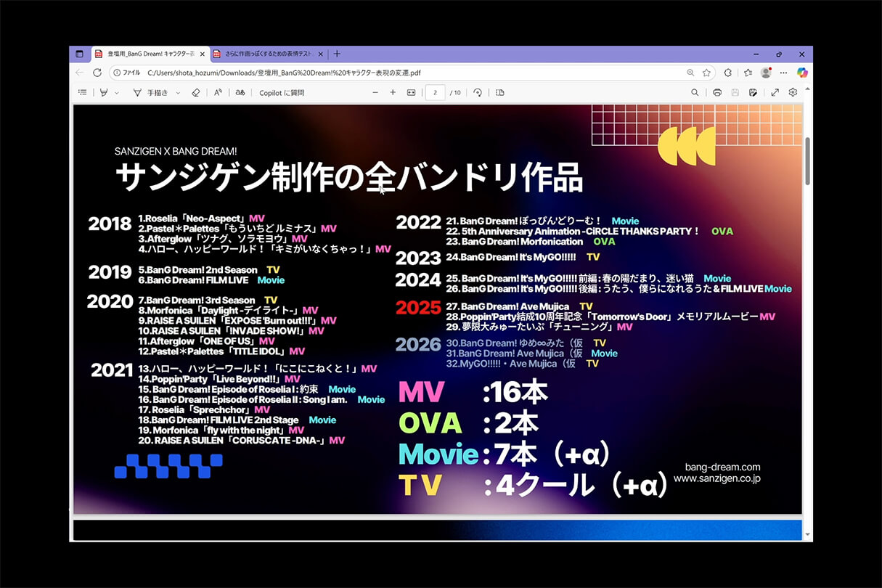Viewport: 882px width, 588px height.
Task: Open search within the document
Action: [695, 92]
